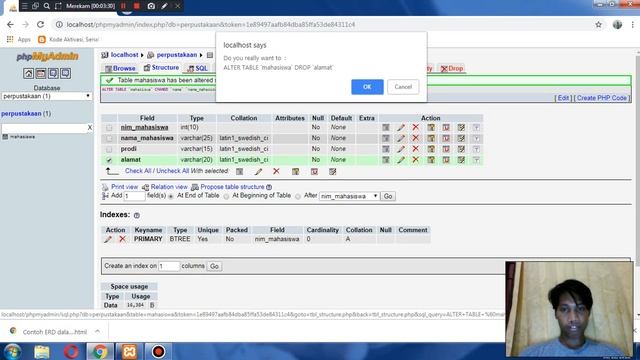Screen dimensions: 640x360
Task: Click Go next to Add fields
Action: coord(388,196)
